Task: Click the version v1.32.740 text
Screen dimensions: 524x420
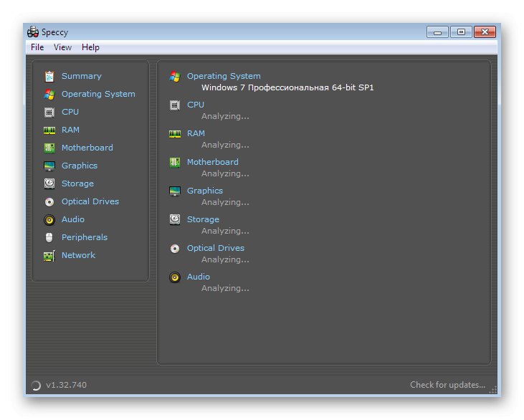Action: point(66,386)
